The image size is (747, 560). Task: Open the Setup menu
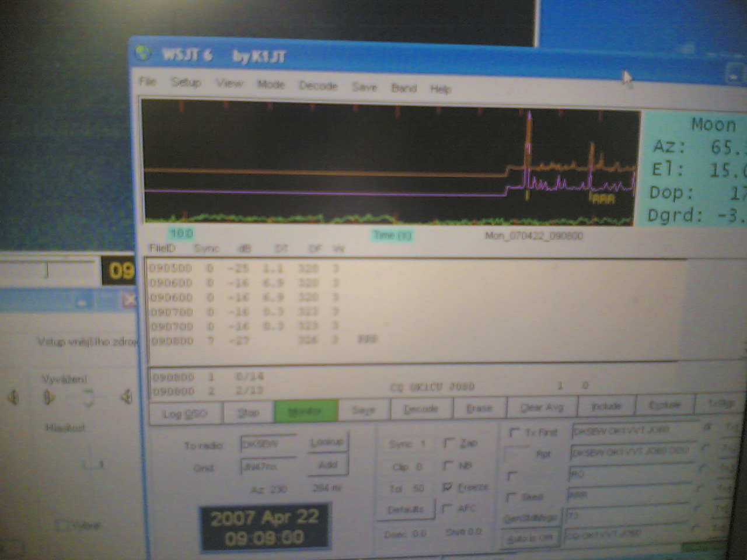click(186, 82)
